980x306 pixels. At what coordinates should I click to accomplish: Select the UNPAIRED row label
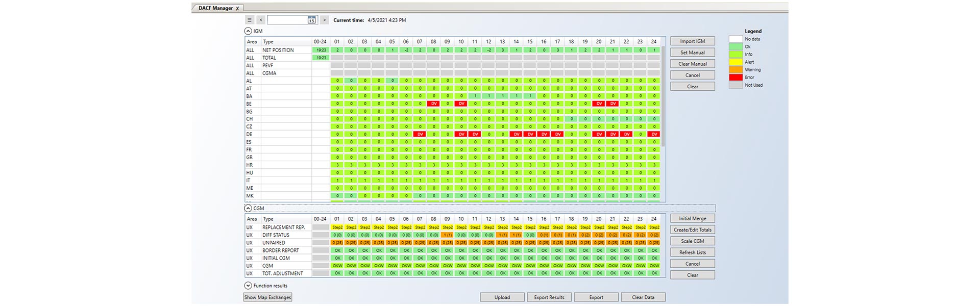pyautogui.click(x=274, y=243)
